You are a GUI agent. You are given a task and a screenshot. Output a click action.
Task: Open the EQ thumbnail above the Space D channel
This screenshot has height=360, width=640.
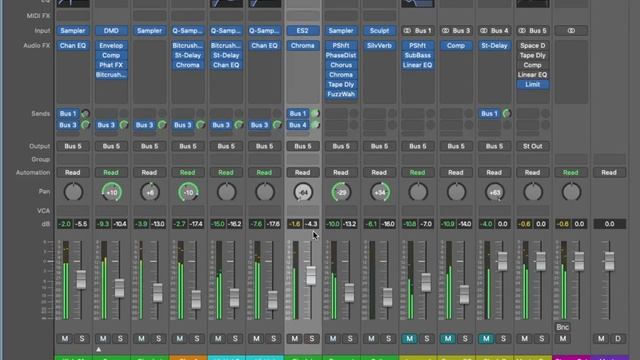[532, 3]
